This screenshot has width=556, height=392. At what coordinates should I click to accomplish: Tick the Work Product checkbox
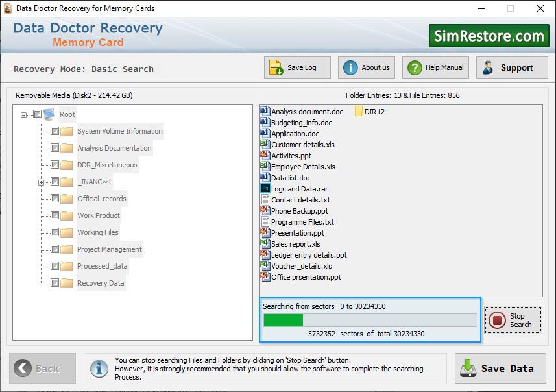(x=54, y=215)
